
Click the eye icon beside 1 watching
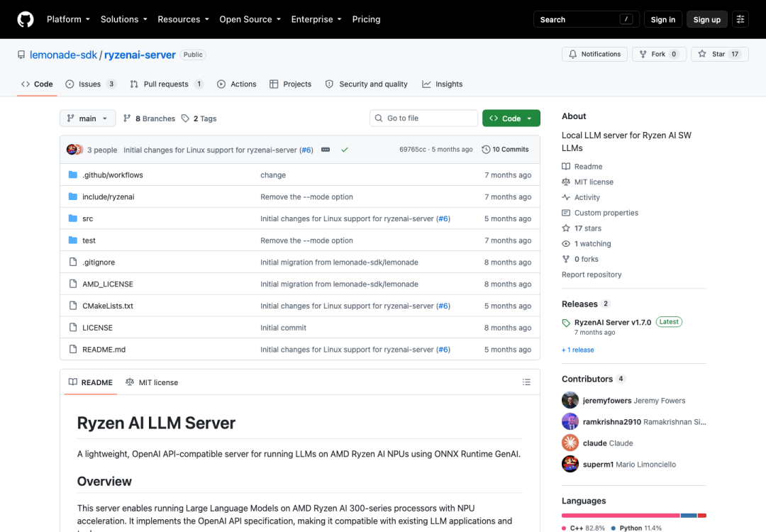coord(566,243)
